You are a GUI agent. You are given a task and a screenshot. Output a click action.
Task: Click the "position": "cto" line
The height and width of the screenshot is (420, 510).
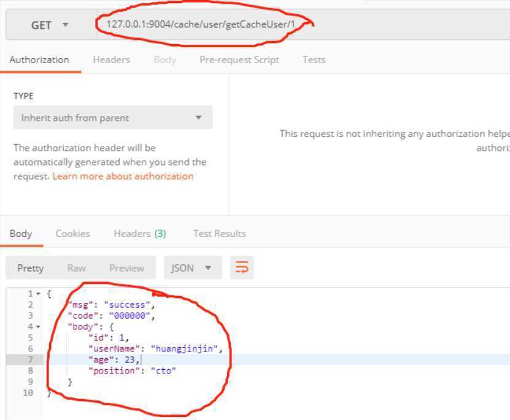point(132,370)
